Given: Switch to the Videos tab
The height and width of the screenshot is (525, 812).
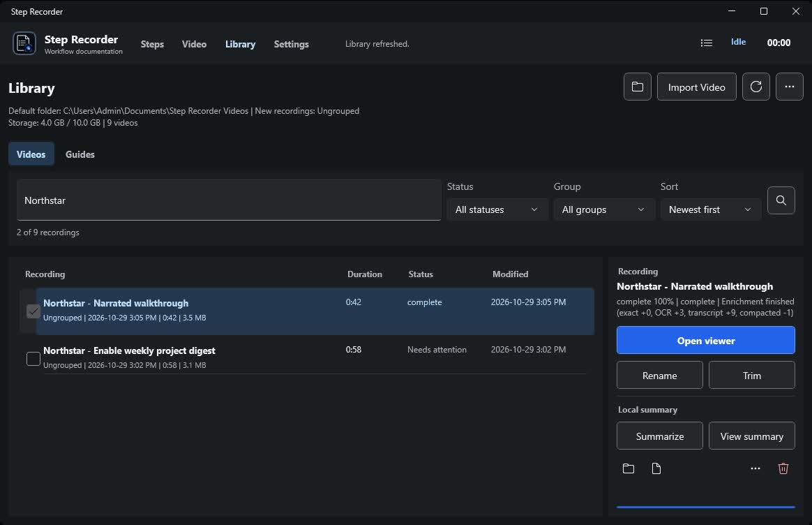Looking at the screenshot, I should point(31,154).
